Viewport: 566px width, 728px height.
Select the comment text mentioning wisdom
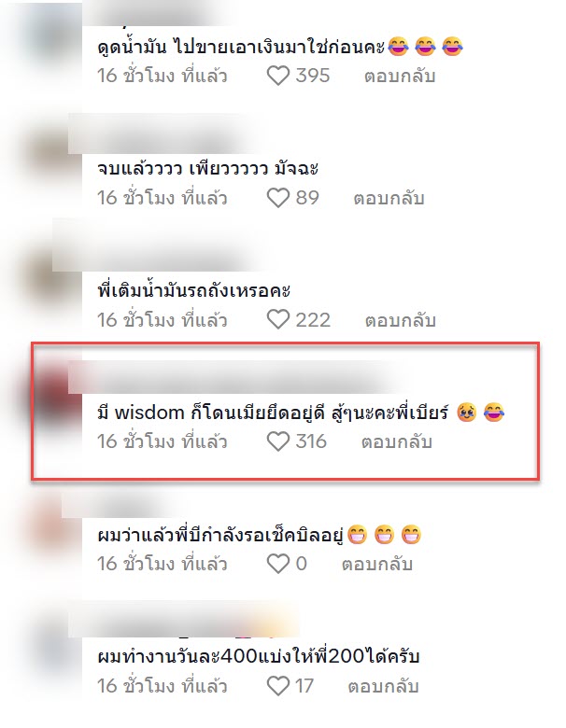pyautogui.click(x=301, y=413)
